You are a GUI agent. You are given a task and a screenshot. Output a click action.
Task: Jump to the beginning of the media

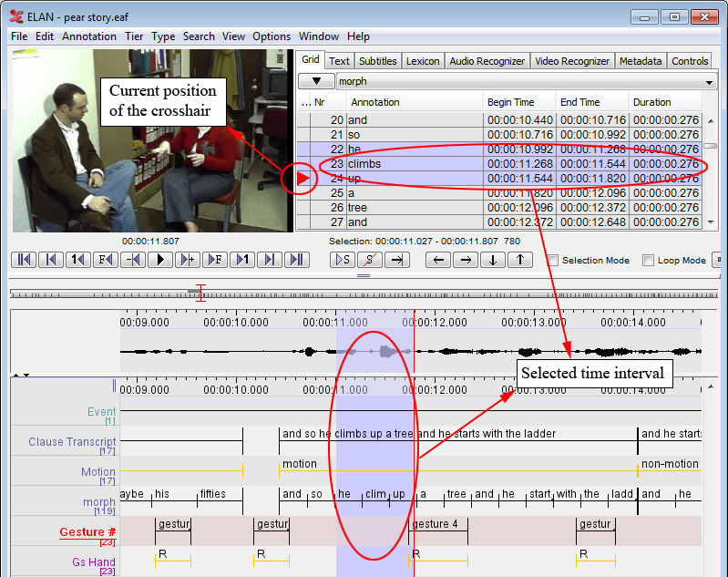click(x=25, y=260)
